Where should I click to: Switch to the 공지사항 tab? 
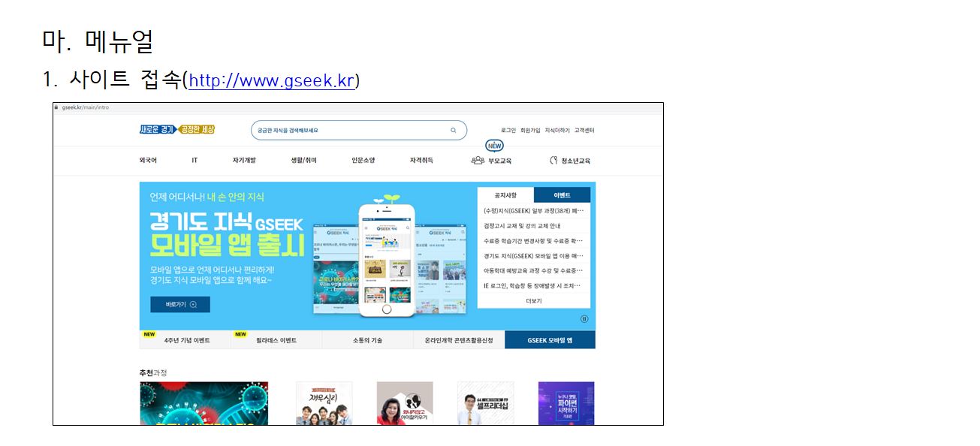505,195
